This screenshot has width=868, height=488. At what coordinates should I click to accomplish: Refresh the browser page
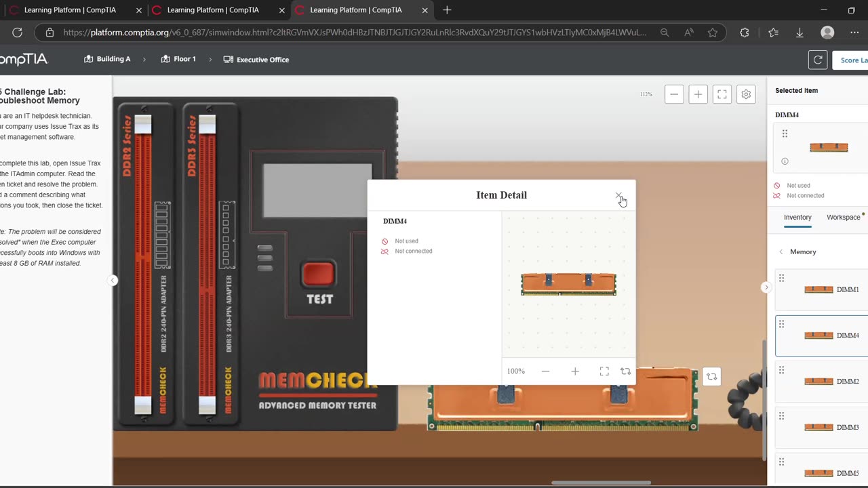18,33
